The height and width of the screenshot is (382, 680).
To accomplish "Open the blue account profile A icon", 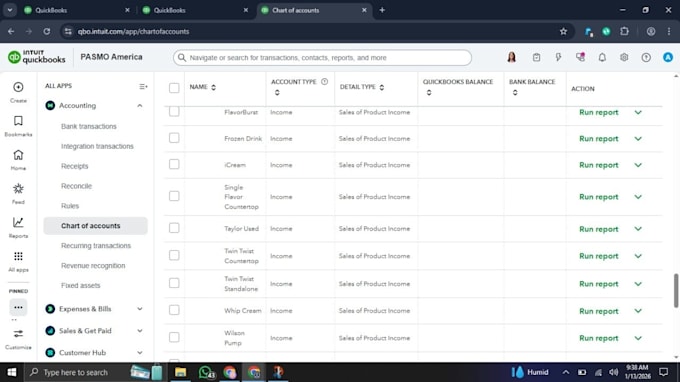I will point(668,57).
